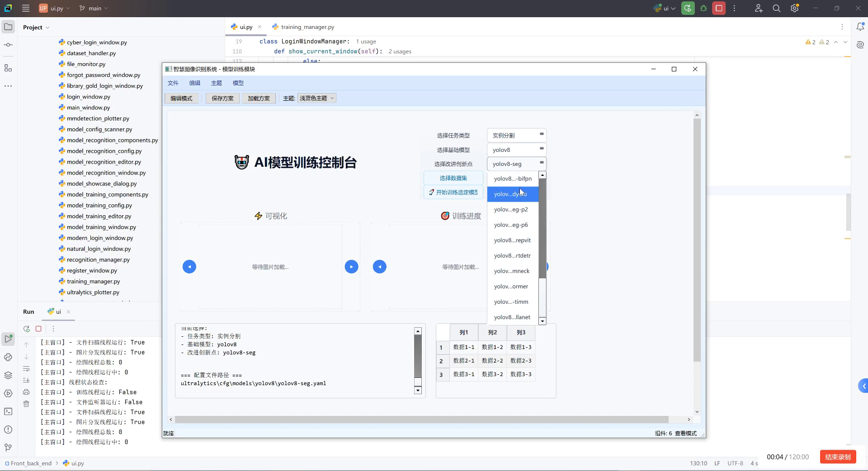Click the Stop square in the Run panel toolbar
The width and height of the screenshot is (868, 471).
click(38, 329)
